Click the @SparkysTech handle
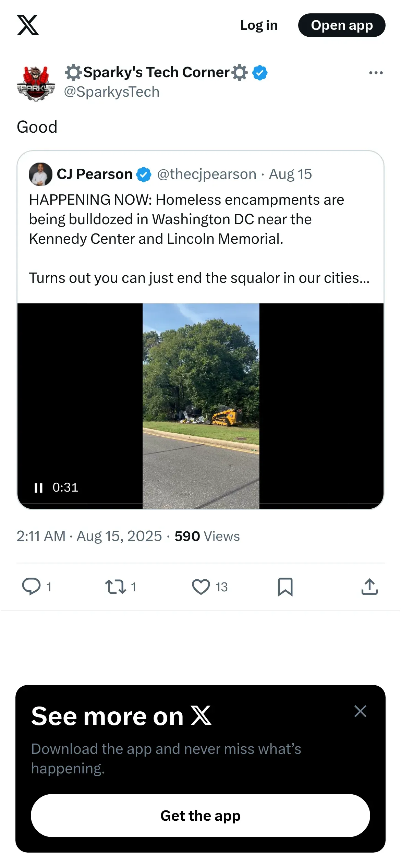 pyautogui.click(x=112, y=92)
